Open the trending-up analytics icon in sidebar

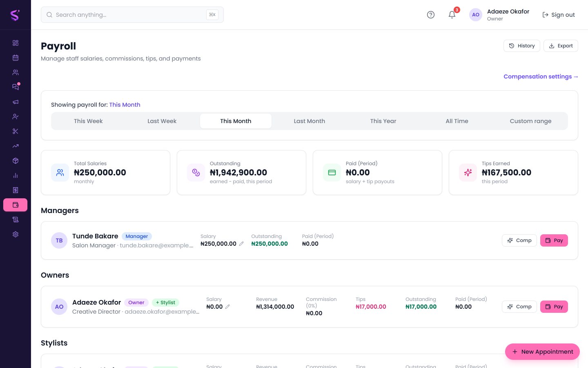[x=16, y=146]
